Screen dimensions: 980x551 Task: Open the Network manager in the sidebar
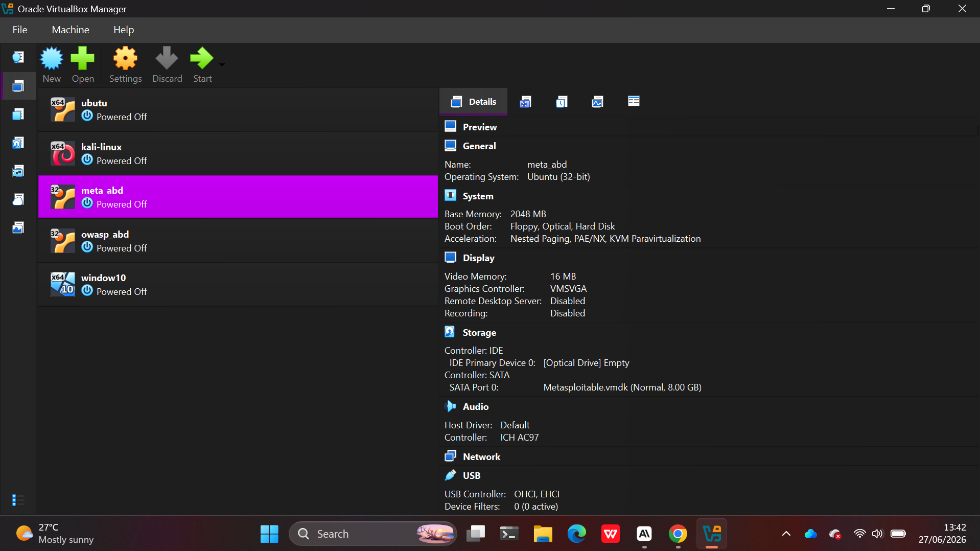click(18, 171)
